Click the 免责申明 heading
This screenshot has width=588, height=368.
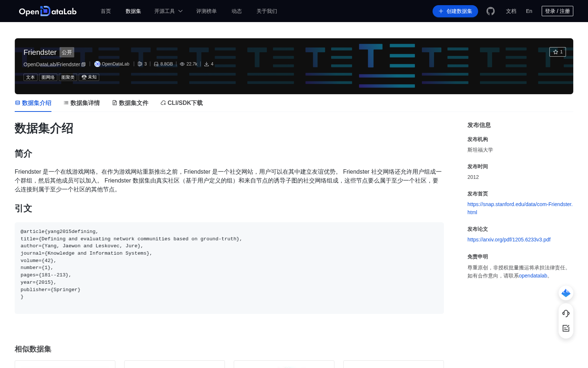[478, 256]
